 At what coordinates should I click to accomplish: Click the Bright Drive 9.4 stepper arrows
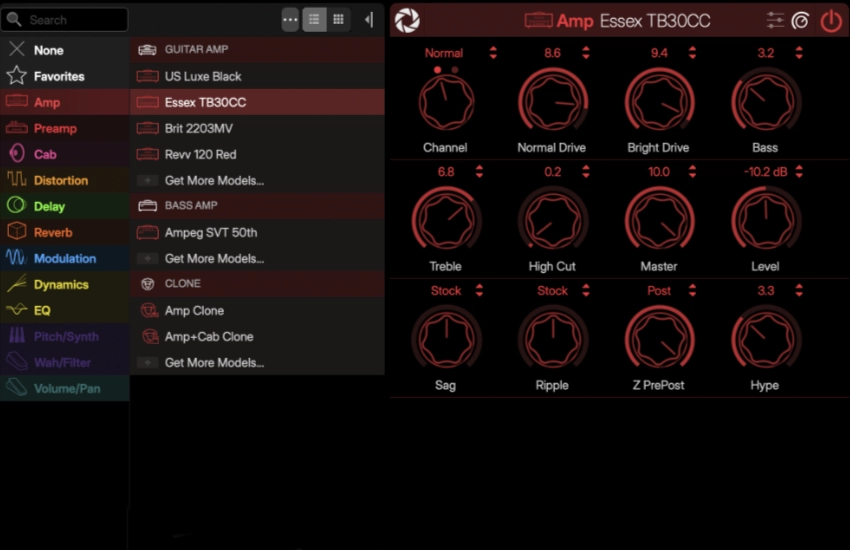pos(692,53)
